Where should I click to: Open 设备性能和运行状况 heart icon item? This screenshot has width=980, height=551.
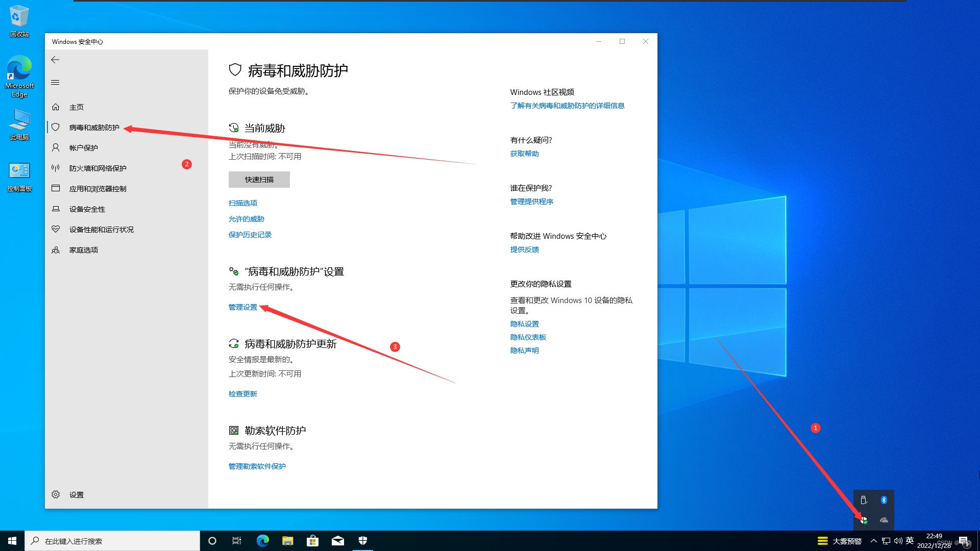point(101,230)
